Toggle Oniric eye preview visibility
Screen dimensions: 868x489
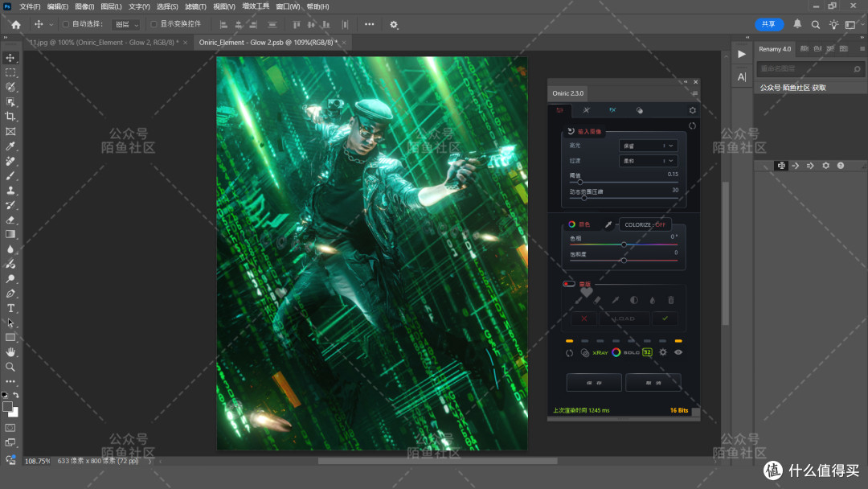click(678, 352)
